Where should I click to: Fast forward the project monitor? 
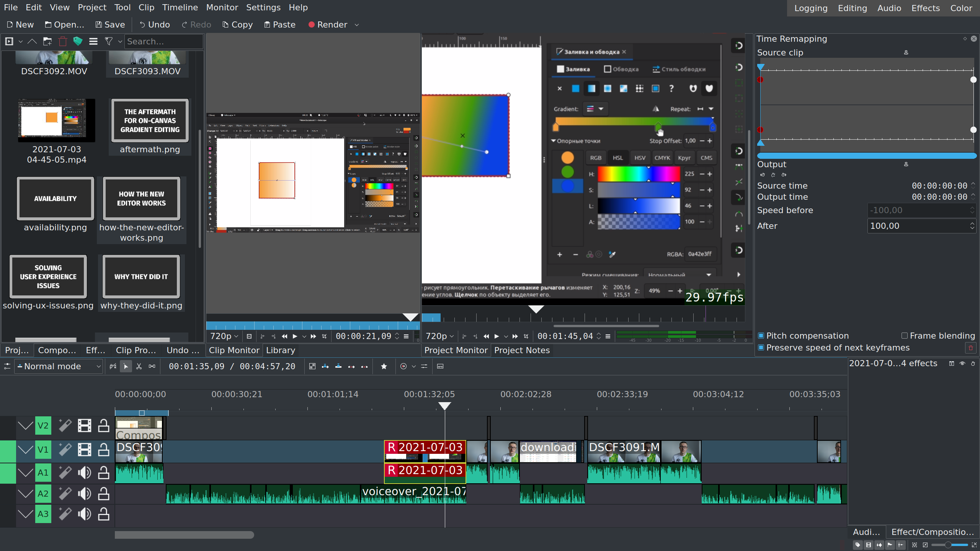[x=515, y=336]
